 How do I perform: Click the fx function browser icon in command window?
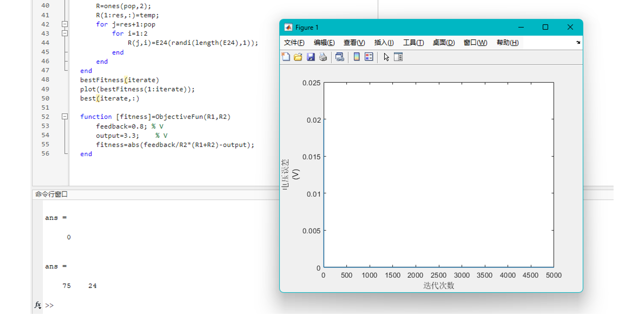(x=38, y=305)
